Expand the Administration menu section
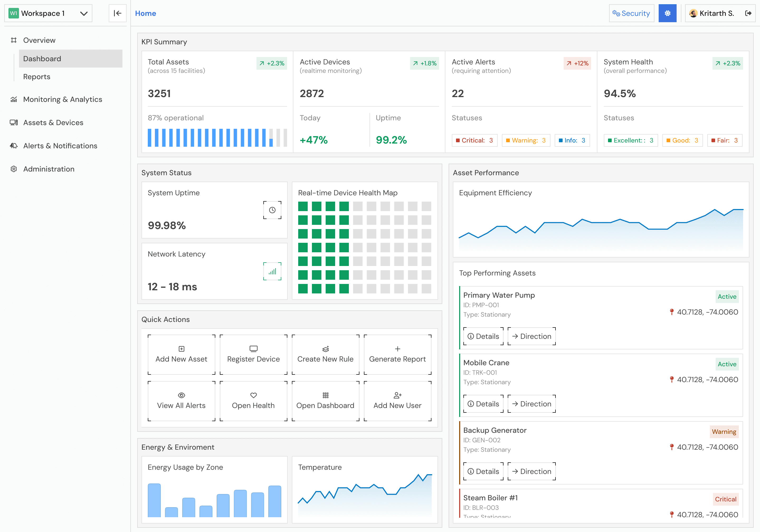This screenshot has width=760, height=532. coord(49,169)
